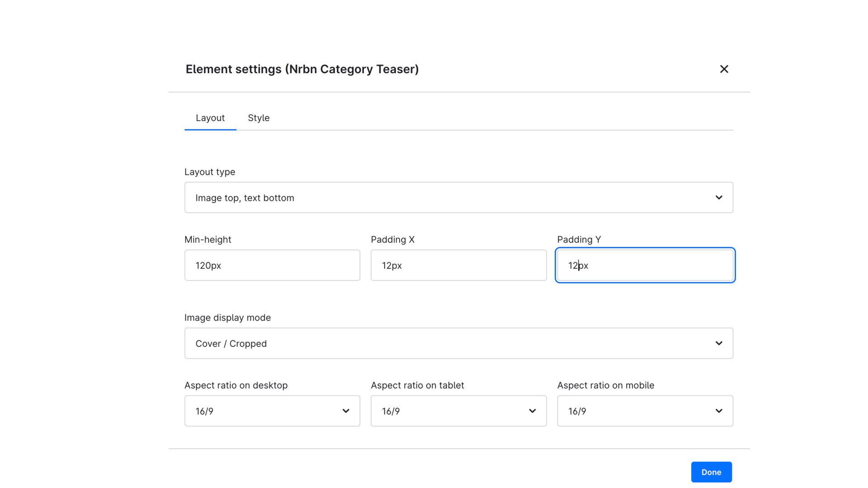
Task: Click the desktop aspect ratio chevron
Action: click(346, 411)
